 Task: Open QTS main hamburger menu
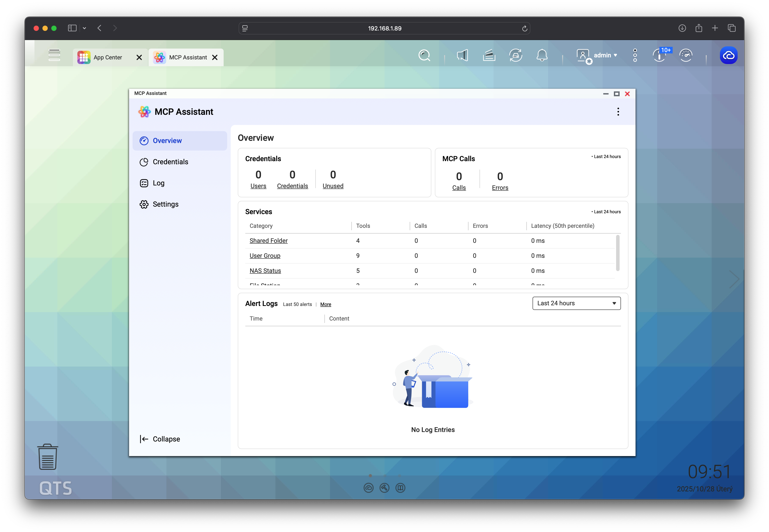[x=54, y=55]
